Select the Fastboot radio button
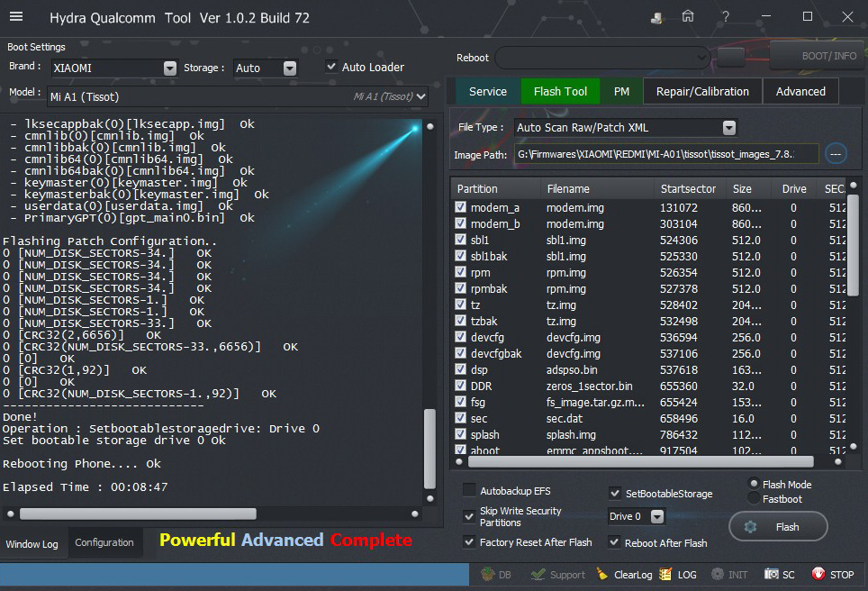 point(754,498)
